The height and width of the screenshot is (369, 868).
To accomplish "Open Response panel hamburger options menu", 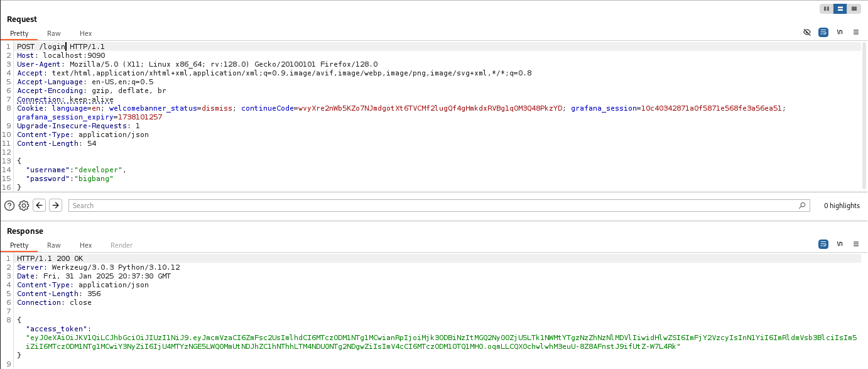I will tap(856, 244).
